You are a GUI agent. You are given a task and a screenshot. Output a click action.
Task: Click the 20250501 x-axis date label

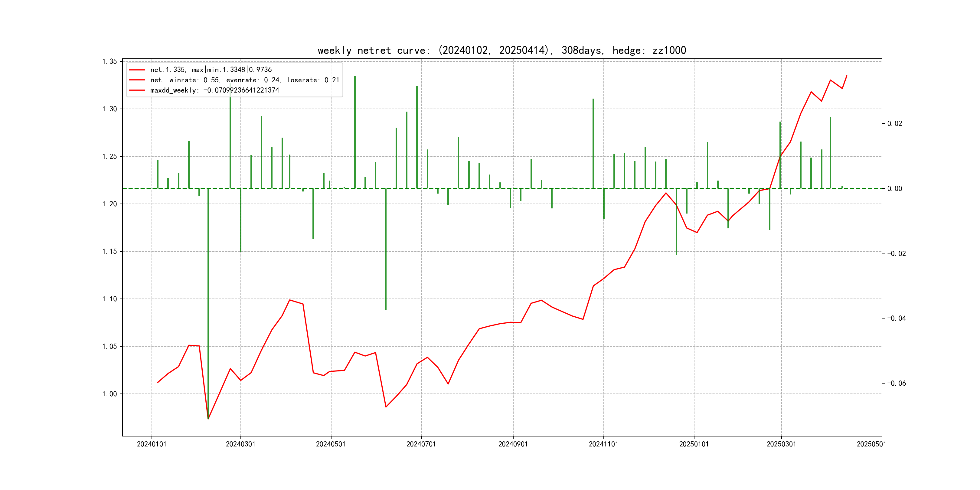click(871, 444)
